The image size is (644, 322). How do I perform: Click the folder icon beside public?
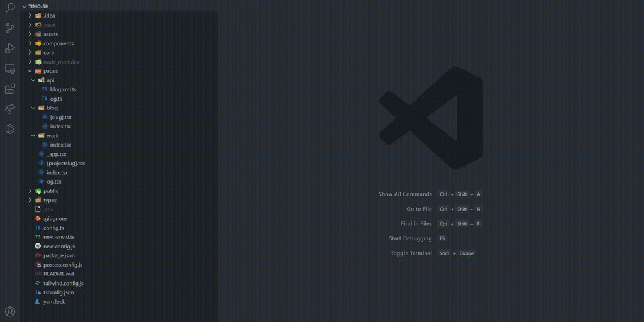pos(38,191)
